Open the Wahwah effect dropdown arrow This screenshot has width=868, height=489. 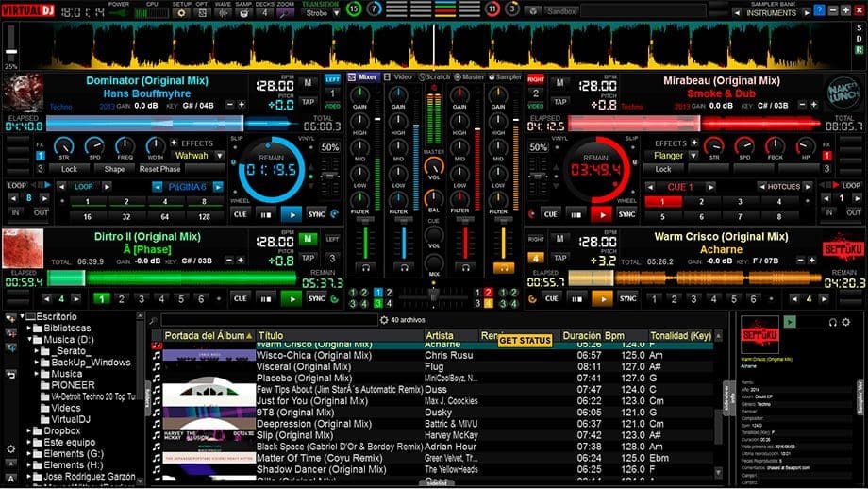[219, 156]
